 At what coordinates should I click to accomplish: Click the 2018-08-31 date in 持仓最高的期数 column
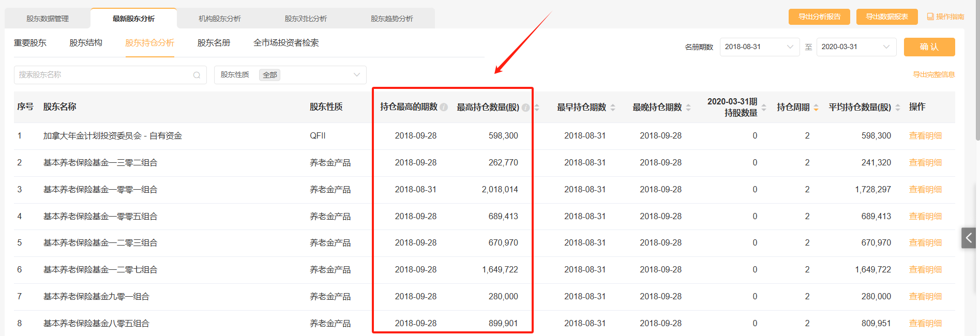coord(416,190)
